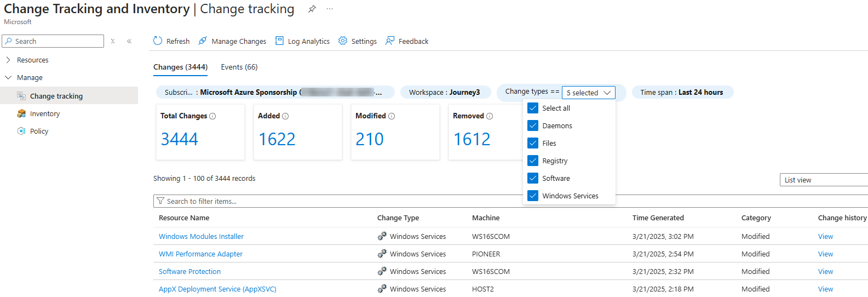
Task: Uncheck the Daemons change type
Action: click(533, 126)
